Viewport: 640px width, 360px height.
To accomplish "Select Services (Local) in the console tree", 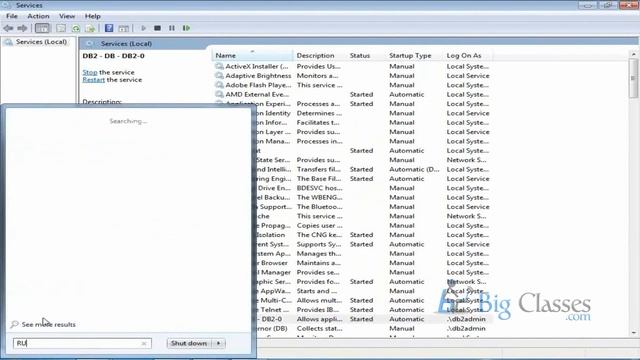I will coord(41,42).
